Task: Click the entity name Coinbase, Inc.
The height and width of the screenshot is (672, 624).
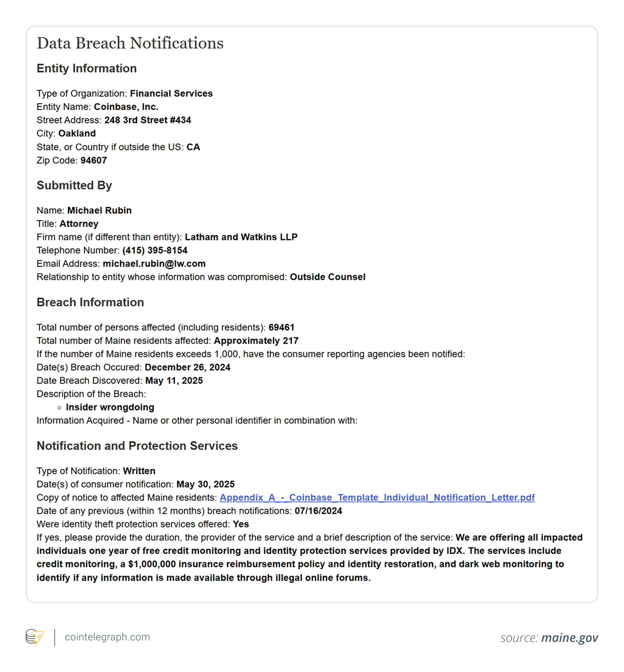Action: click(126, 107)
